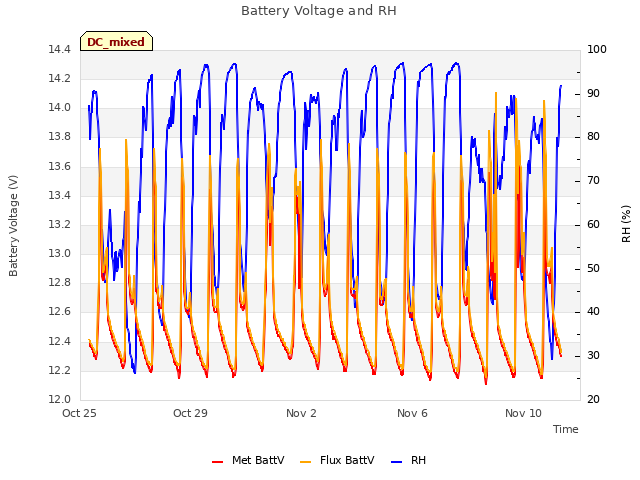Click the Time axis label
This screenshot has width=640, height=480.
click(x=565, y=429)
